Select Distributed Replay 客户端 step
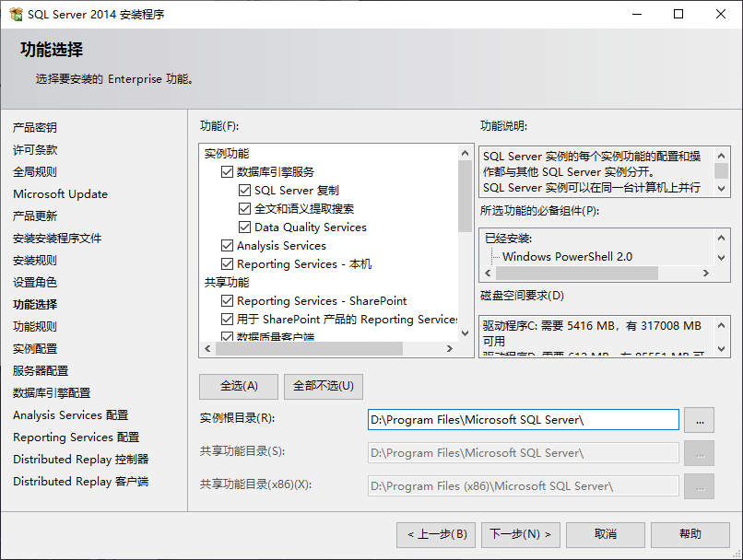Image resolution: width=743 pixels, height=560 pixels. coord(81,482)
